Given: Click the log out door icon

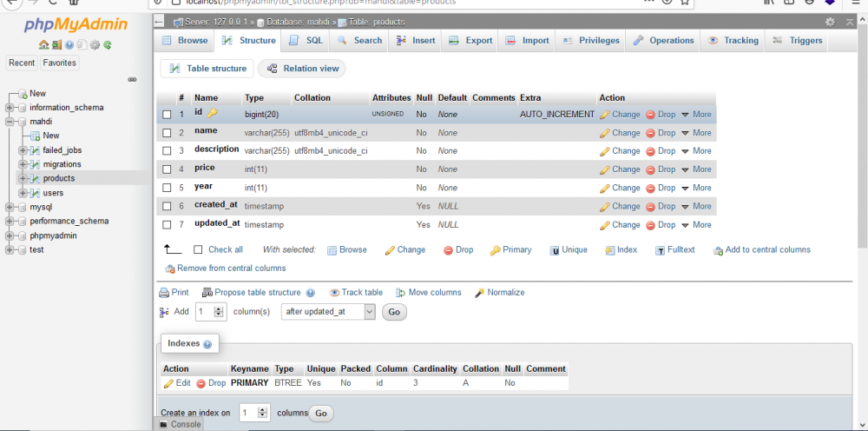Looking at the screenshot, I should [x=56, y=45].
